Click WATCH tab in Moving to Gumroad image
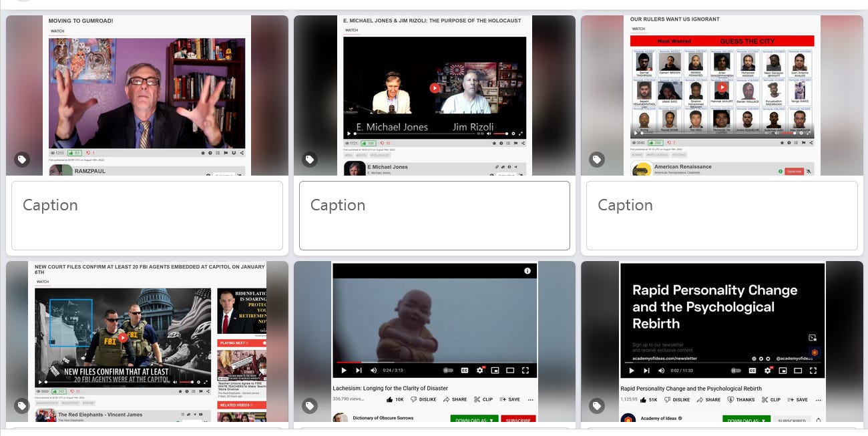 [58, 31]
